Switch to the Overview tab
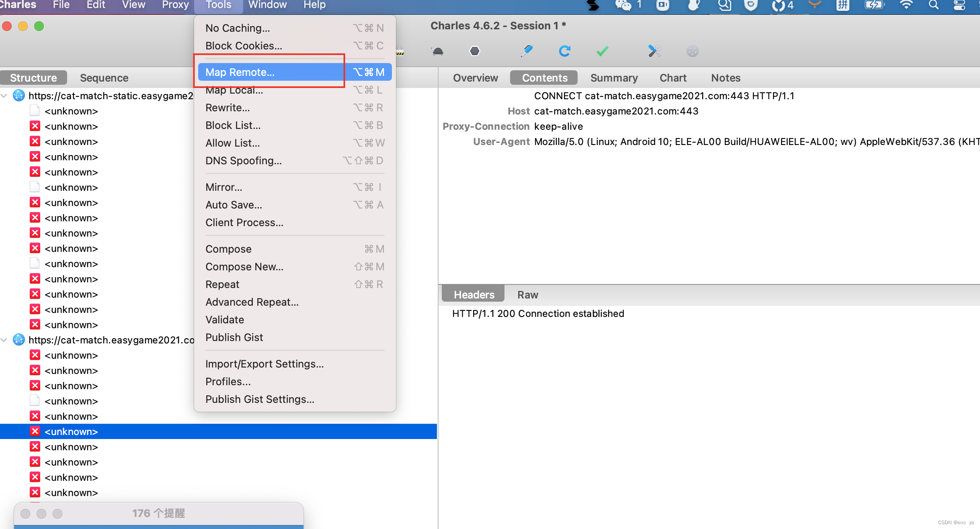Image resolution: width=980 pixels, height=529 pixels. 475,78
